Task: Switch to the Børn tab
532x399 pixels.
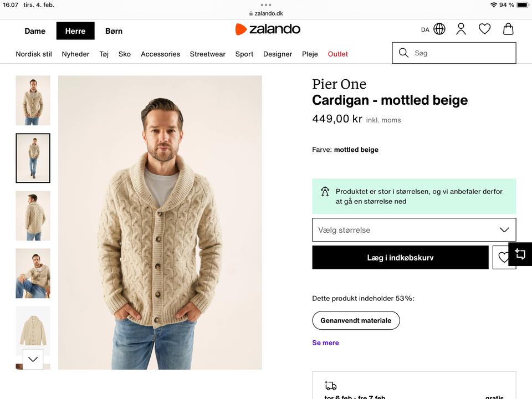Action: 114,31
